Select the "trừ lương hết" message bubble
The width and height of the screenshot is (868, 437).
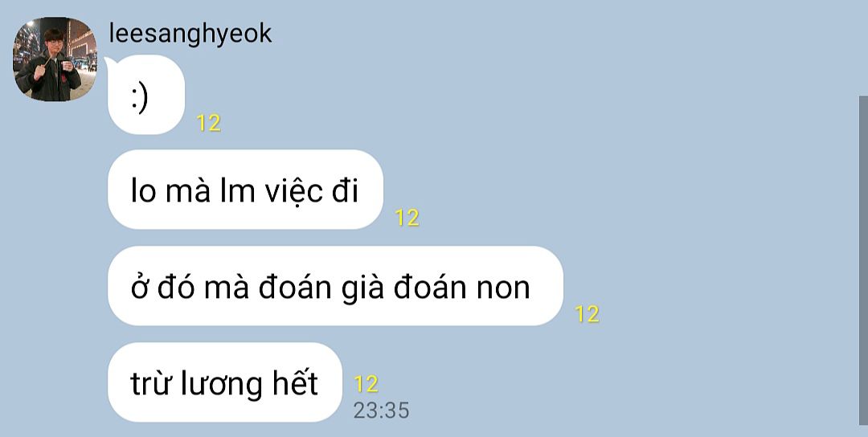pos(225,382)
